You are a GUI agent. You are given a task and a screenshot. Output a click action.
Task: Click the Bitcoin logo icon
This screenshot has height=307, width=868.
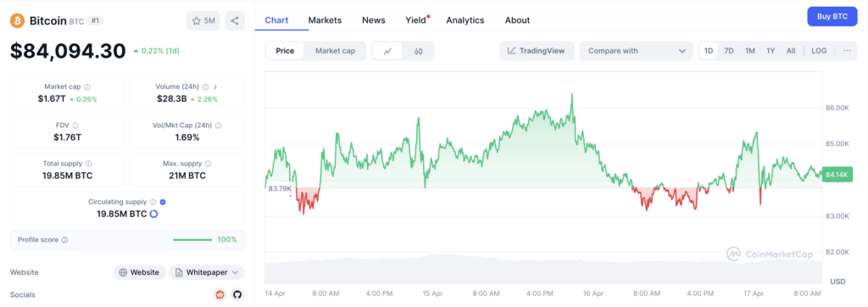[18, 21]
